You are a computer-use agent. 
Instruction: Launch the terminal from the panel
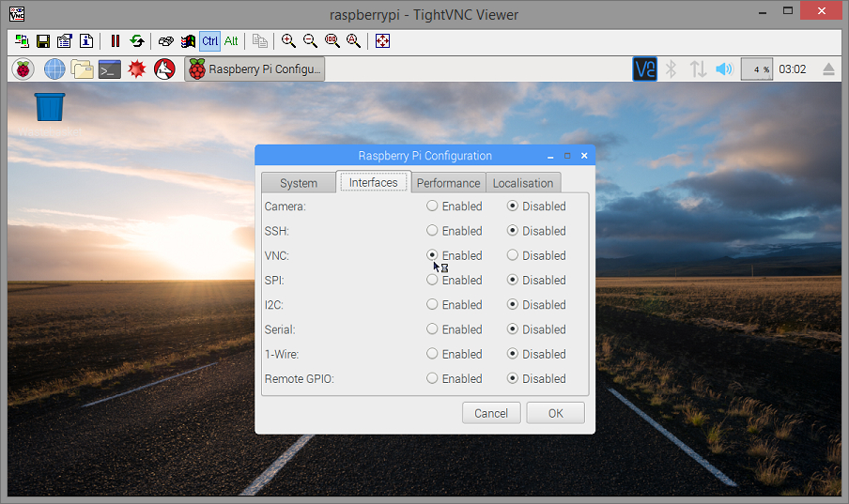click(109, 69)
